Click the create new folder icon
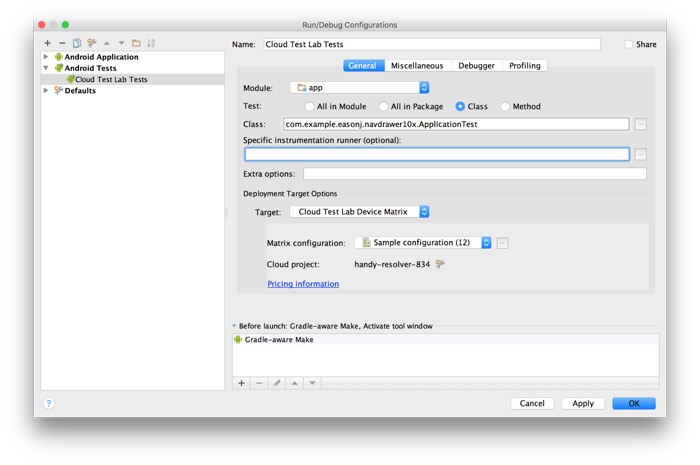The height and width of the screenshot is (465, 700). click(136, 43)
